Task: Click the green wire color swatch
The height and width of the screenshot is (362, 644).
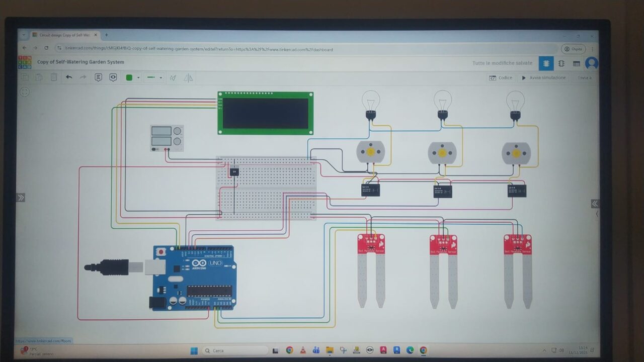Action: (x=129, y=77)
